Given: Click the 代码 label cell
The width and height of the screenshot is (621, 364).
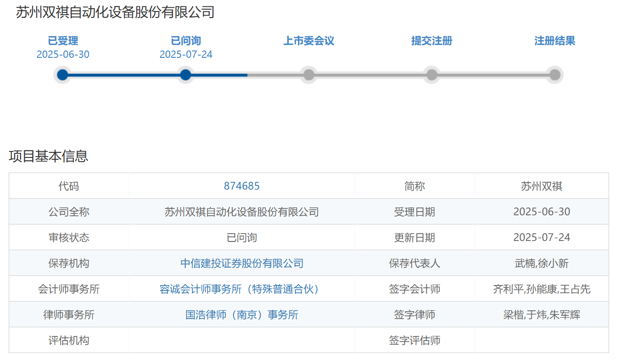Looking at the screenshot, I should coord(69,186).
